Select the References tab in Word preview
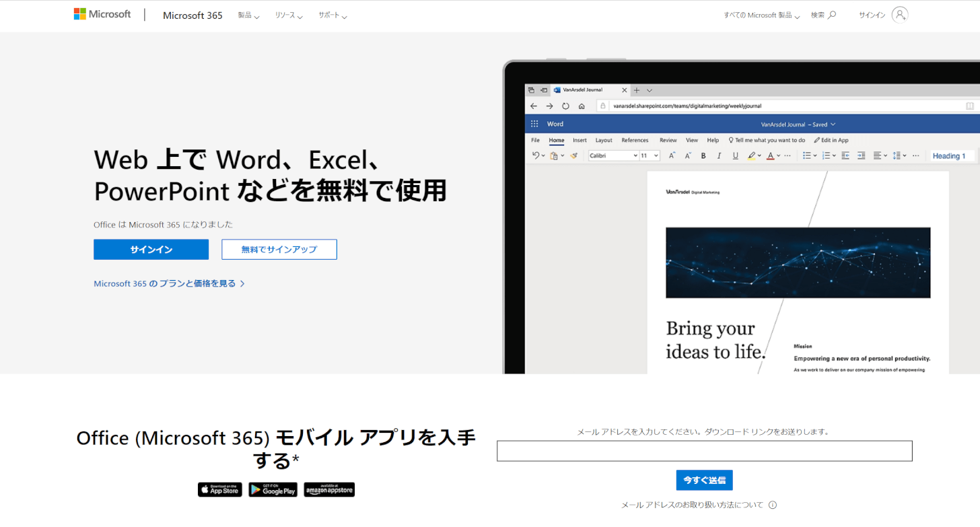The height and width of the screenshot is (527, 980). (x=635, y=140)
